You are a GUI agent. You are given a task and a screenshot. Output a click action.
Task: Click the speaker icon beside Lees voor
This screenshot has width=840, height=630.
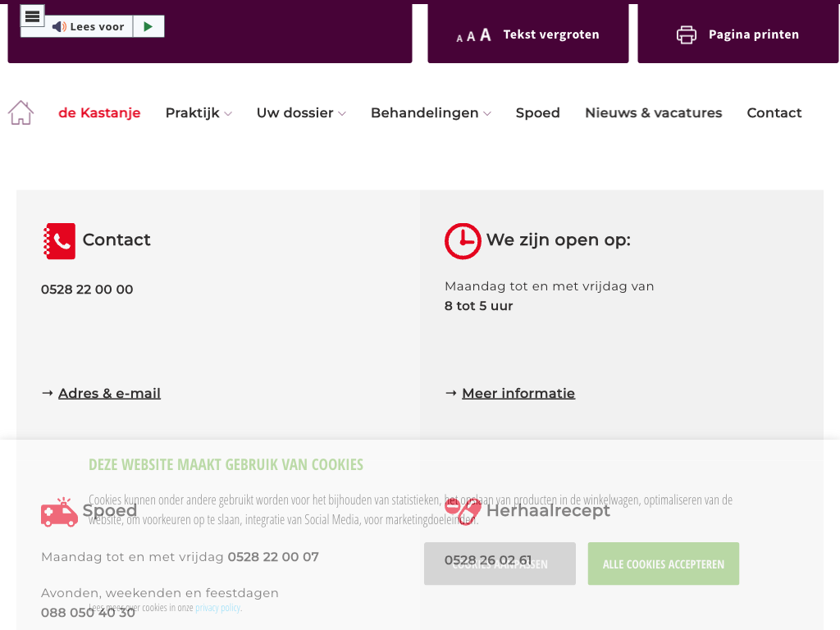59,27
